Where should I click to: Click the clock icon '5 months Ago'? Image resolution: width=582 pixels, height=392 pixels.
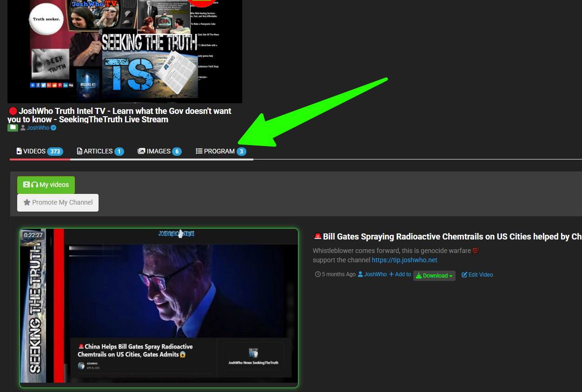click(318, 275)
